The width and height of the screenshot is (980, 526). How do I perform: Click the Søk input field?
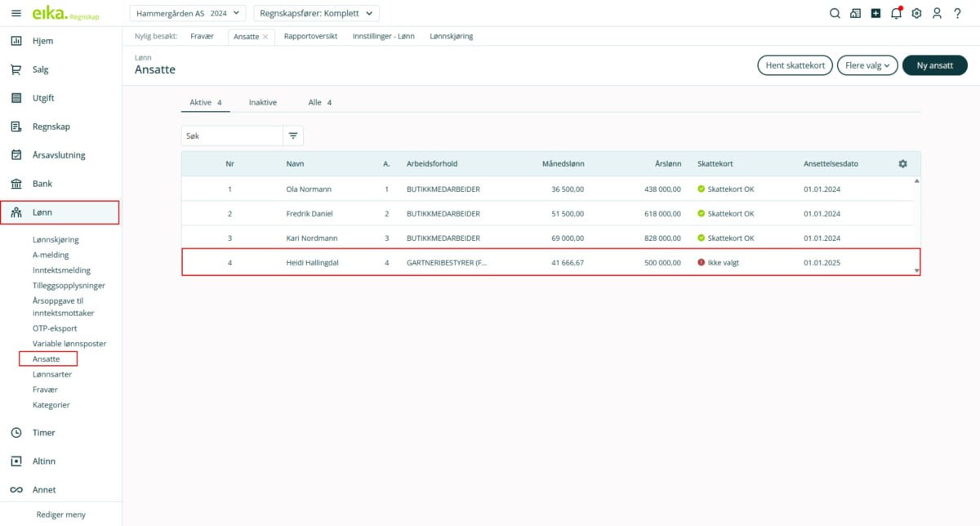[232, 136]
